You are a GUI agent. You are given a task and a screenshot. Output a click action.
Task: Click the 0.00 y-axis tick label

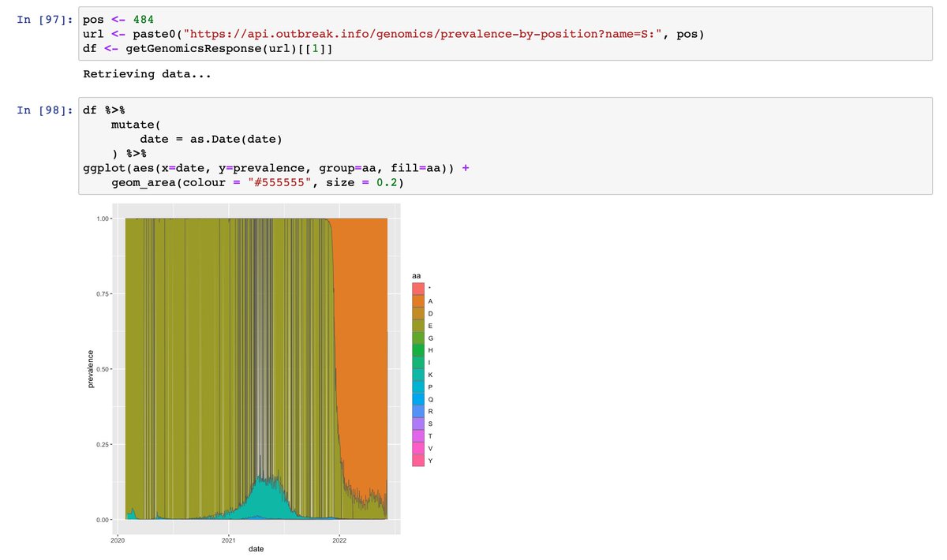[x=102, y=520]
